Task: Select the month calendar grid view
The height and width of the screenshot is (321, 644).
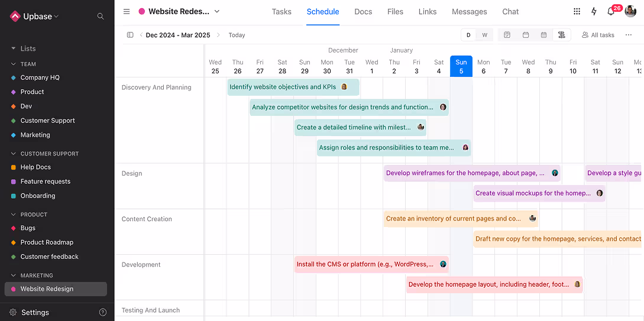Action: (x=543, y=35)
